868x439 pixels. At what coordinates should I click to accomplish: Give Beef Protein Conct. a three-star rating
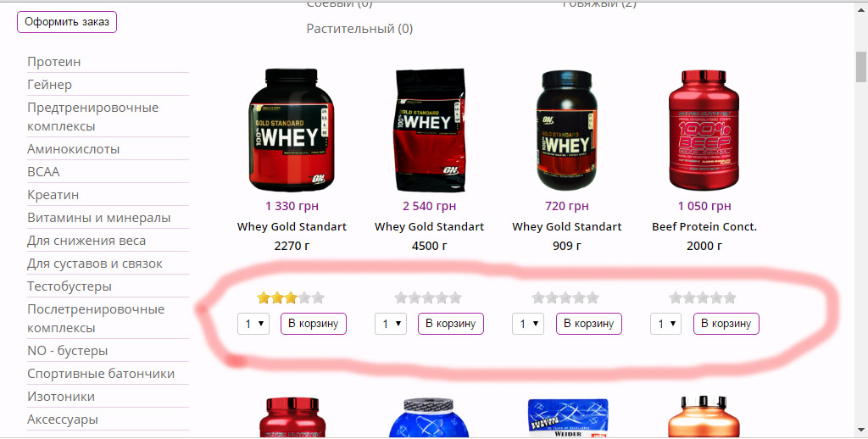pos(703,297)
